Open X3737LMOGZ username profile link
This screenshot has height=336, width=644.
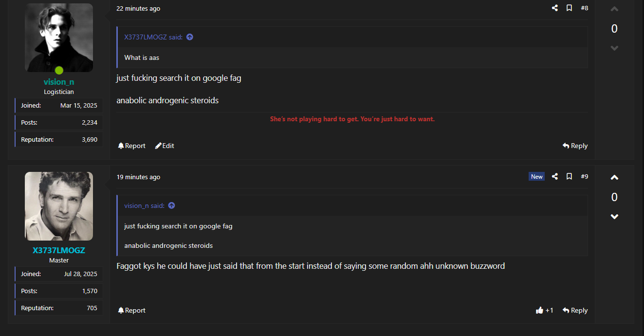coord(59,250)
